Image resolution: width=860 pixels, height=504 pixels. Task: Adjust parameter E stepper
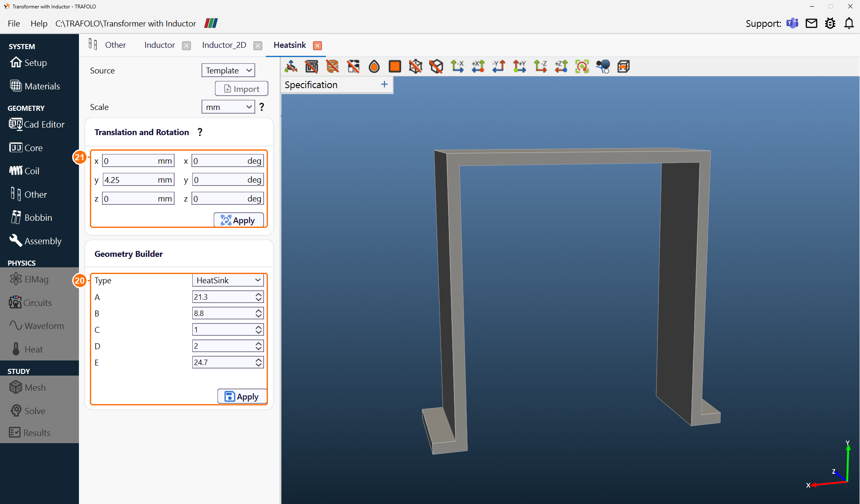click(x=259, y=363)
